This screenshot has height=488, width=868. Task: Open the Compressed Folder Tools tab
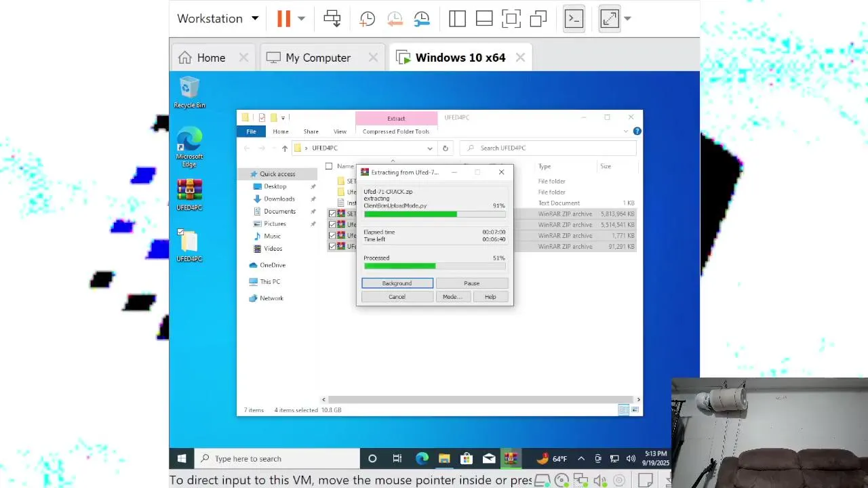(396, 131)
